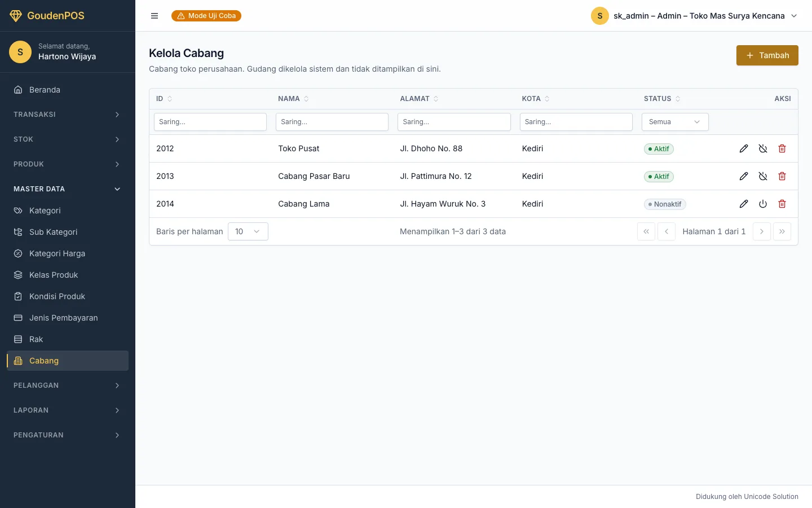Viewport: 812px width, 508px height.
Task: Go to the first page
Action: tap(646, 231)
